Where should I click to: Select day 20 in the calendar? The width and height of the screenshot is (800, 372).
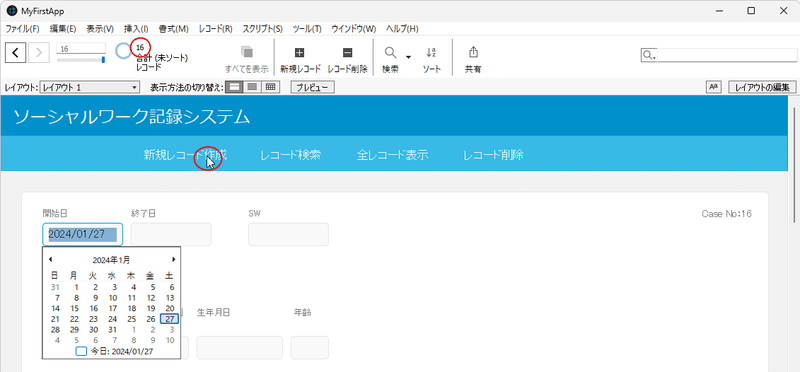(170, 308)
